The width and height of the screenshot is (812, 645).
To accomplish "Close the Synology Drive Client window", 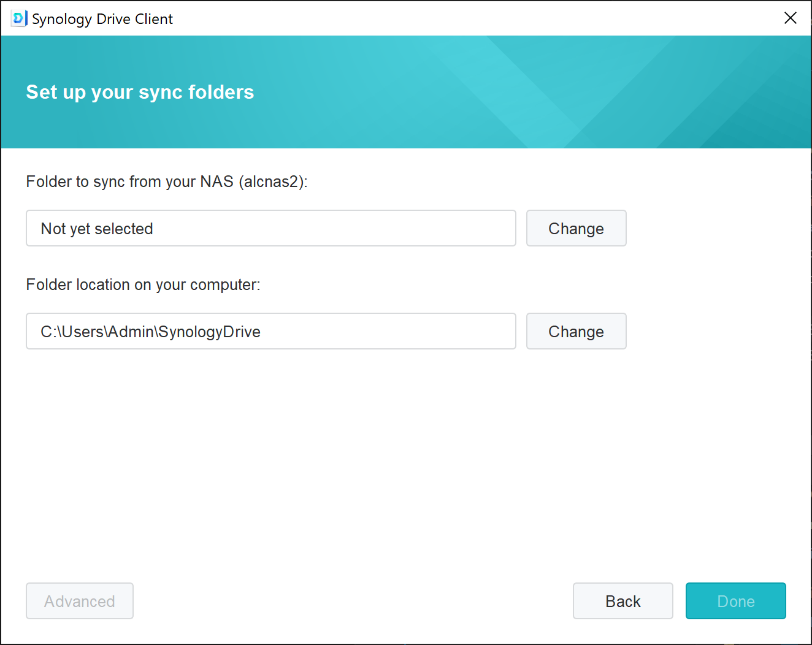I will tap(791, 18).
